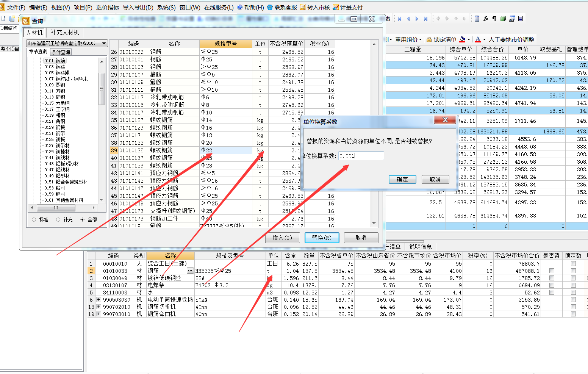
Task: Check 锁定数 box for 水 row
Action: (573, 293)
